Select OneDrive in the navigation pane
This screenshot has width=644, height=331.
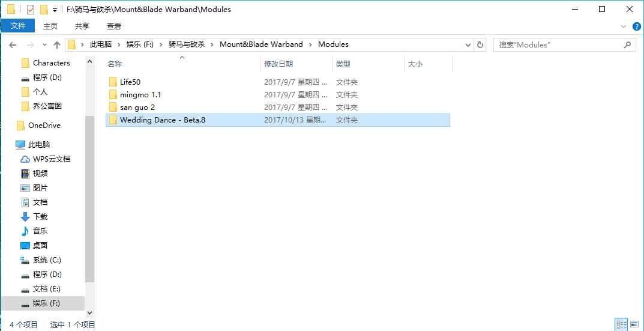44,125
